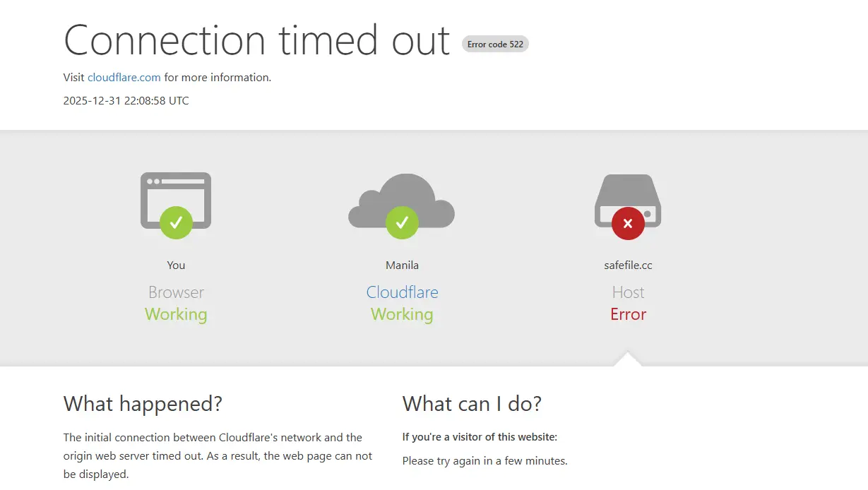Click the red X on server icon

pos(628,223)
